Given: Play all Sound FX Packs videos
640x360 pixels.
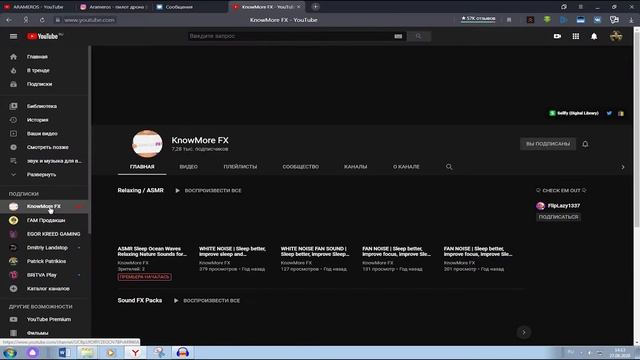Looking at the screenshot, I should (207, 300).
